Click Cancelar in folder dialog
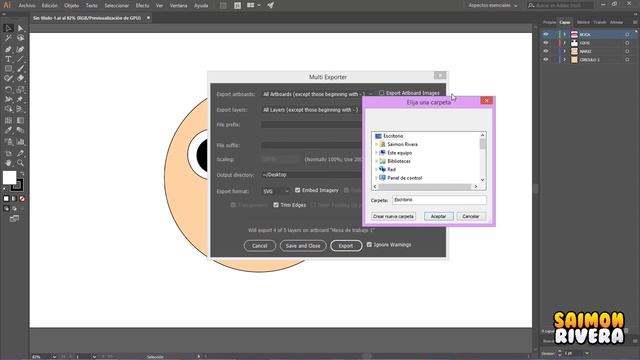The width and height of the screenshot is (640, 360). click(x=471, y=216)
